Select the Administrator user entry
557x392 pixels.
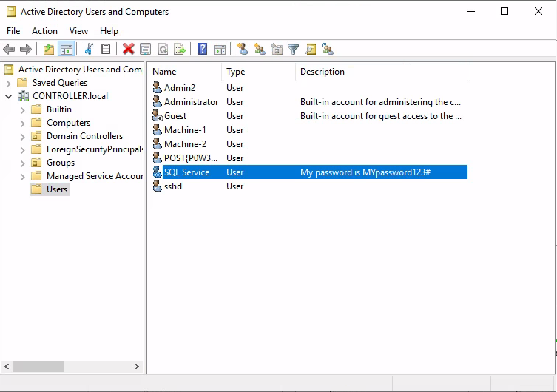(191, 102)
